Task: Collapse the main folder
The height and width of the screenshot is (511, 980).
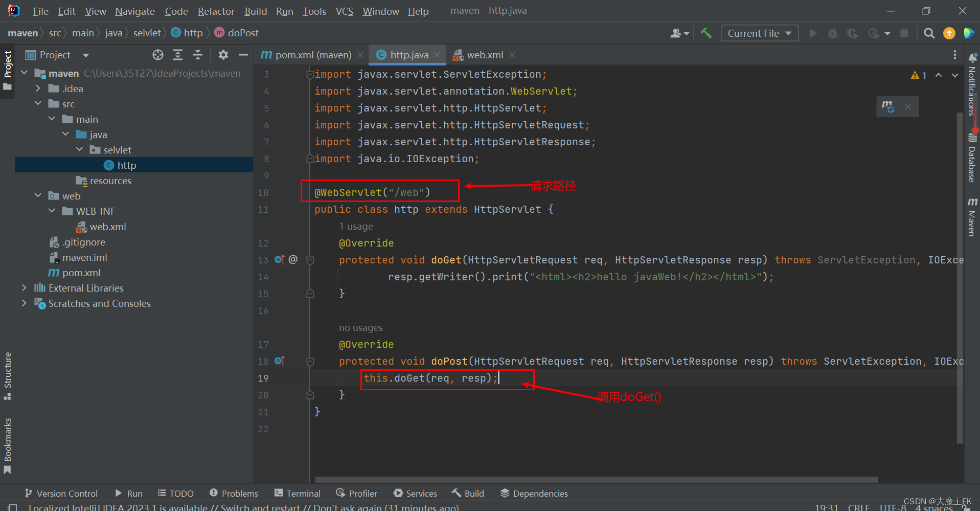Action: 52,119
